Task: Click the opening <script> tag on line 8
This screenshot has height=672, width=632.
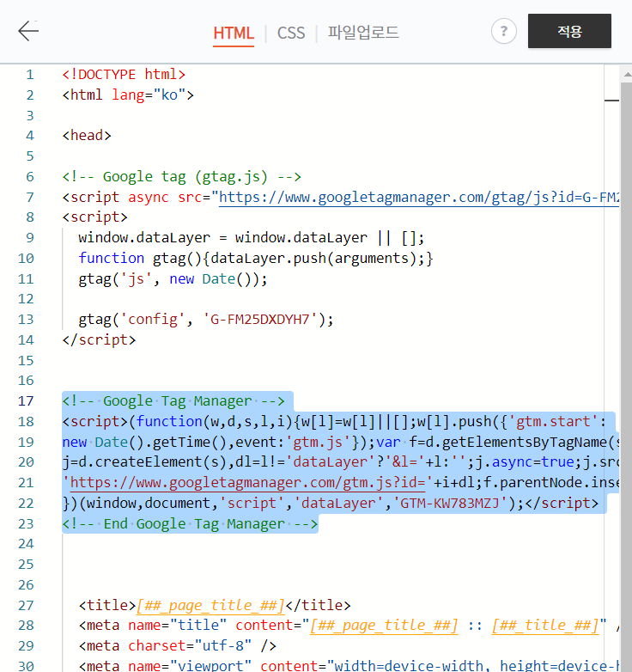Action: coord(95,217)
